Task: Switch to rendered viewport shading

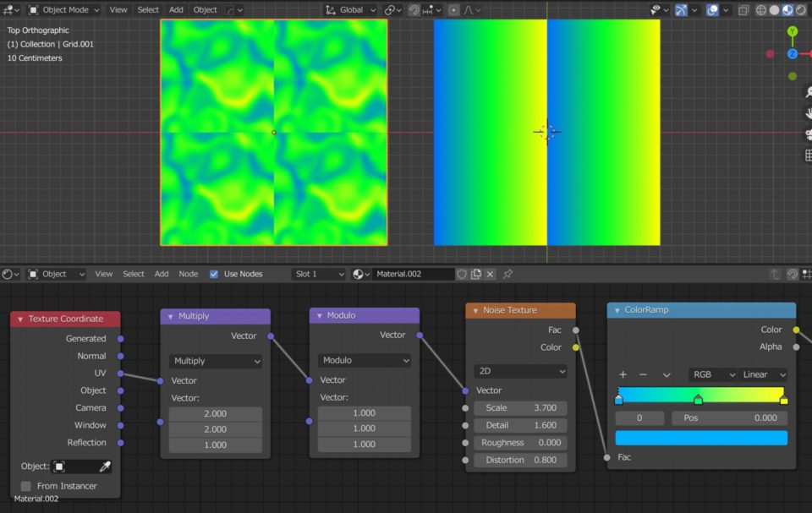Action: pyautogui.click(x=799, y=9)
